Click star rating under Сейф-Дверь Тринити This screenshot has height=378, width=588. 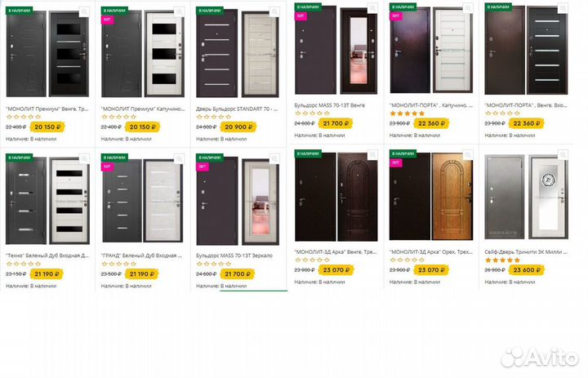503,260
